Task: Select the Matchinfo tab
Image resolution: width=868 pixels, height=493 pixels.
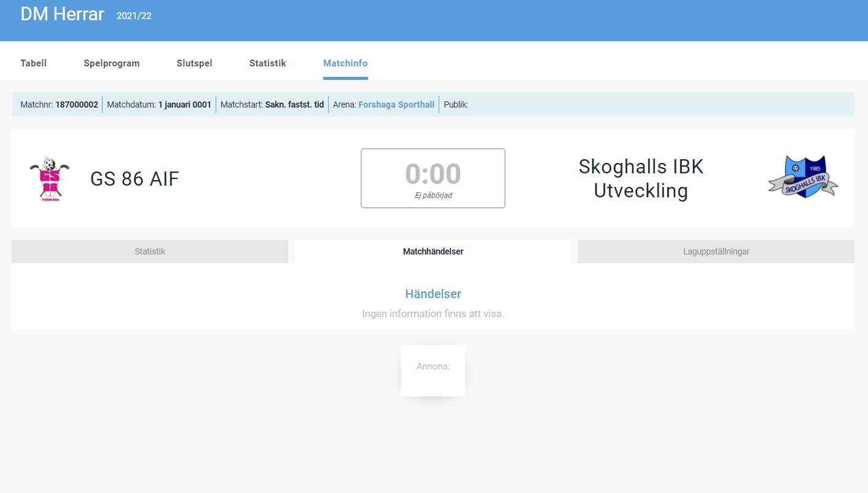Action: [345, 63]
